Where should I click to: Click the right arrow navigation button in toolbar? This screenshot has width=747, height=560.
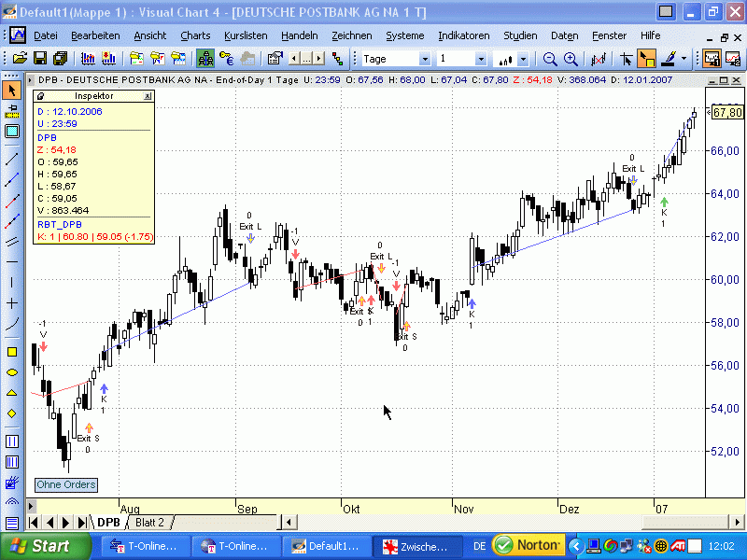(x=318, y=59)
